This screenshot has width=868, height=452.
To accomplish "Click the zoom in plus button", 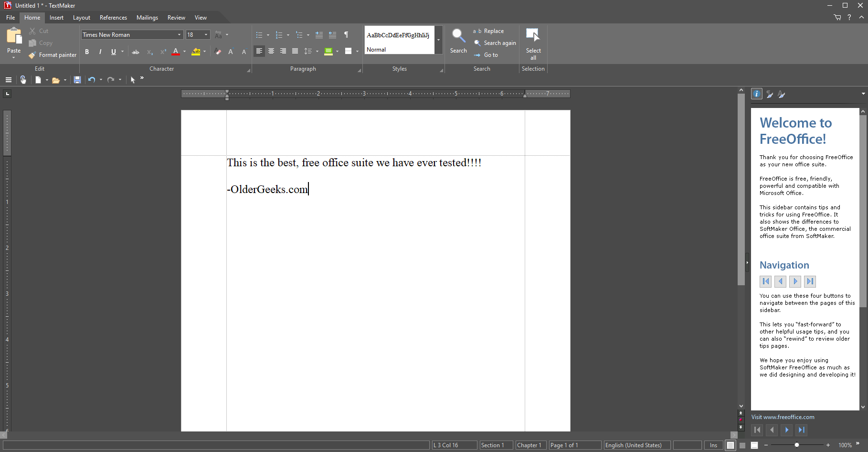I will pyautogui.click(x=828, y=445).
